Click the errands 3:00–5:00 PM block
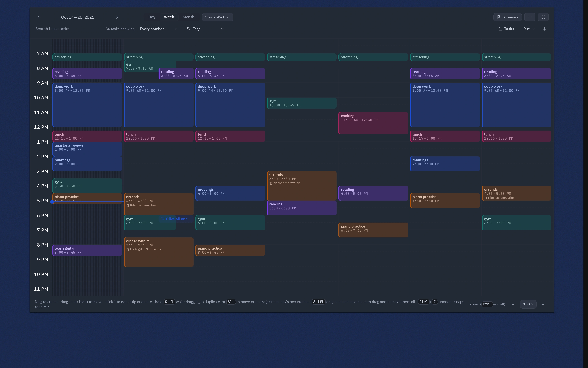Screen dimensions: 588x368 pos(302,186)
